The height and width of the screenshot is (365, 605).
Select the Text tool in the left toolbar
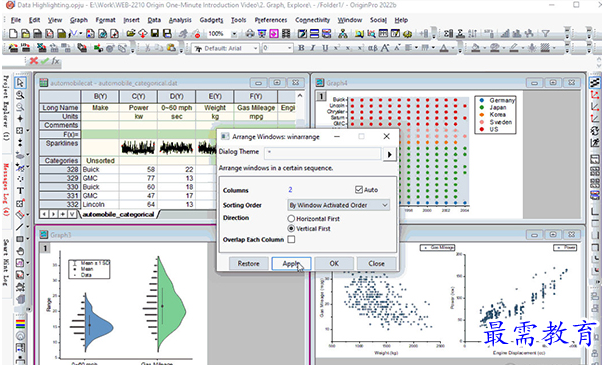click(20, 191)
